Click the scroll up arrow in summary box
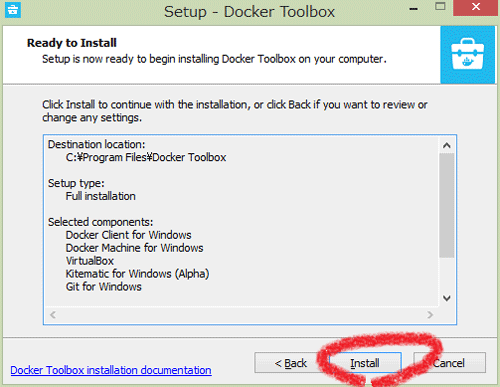500x387 pixels. point(447,145)
